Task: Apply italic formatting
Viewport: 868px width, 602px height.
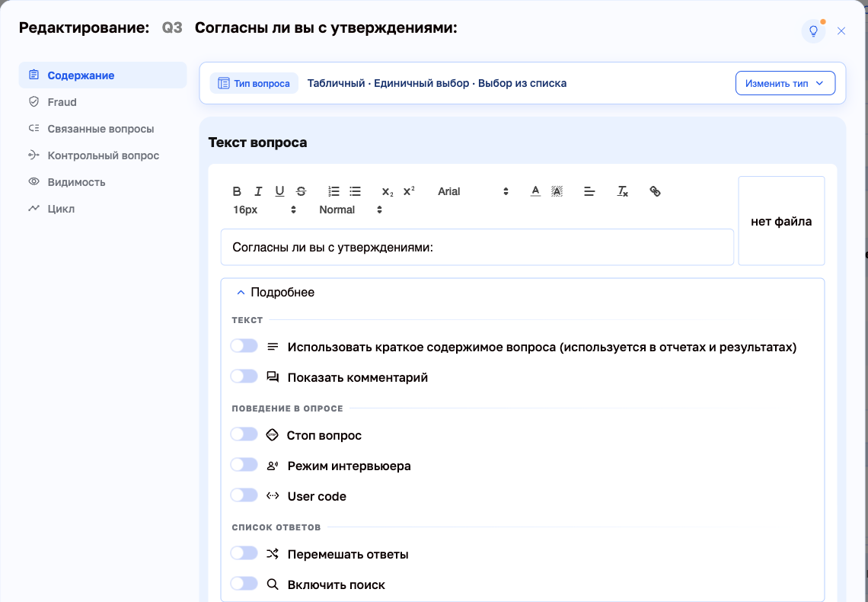Action: (258, 191)
